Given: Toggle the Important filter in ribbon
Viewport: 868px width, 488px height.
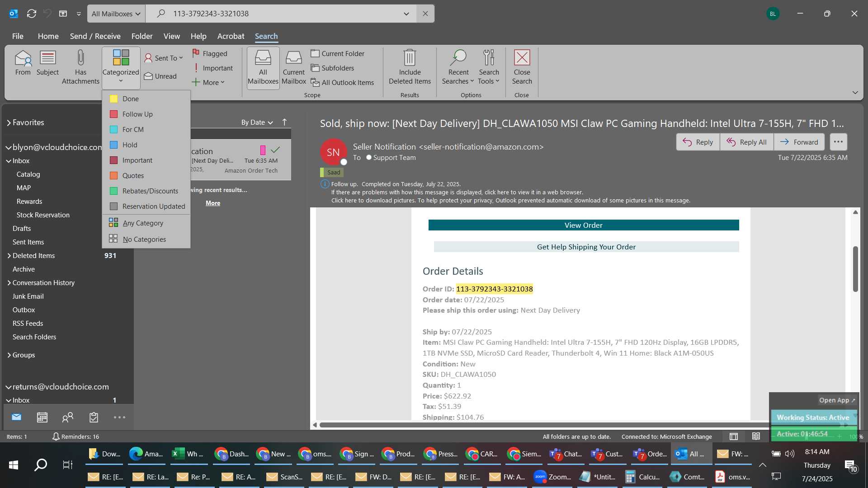Looking at the screenshot, I should pos(212,68).
